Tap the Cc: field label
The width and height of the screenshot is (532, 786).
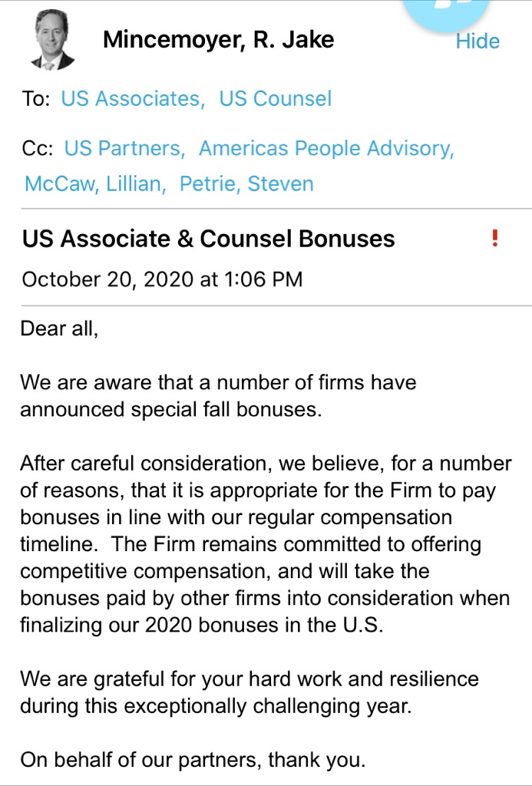click(x=38, y=149)
